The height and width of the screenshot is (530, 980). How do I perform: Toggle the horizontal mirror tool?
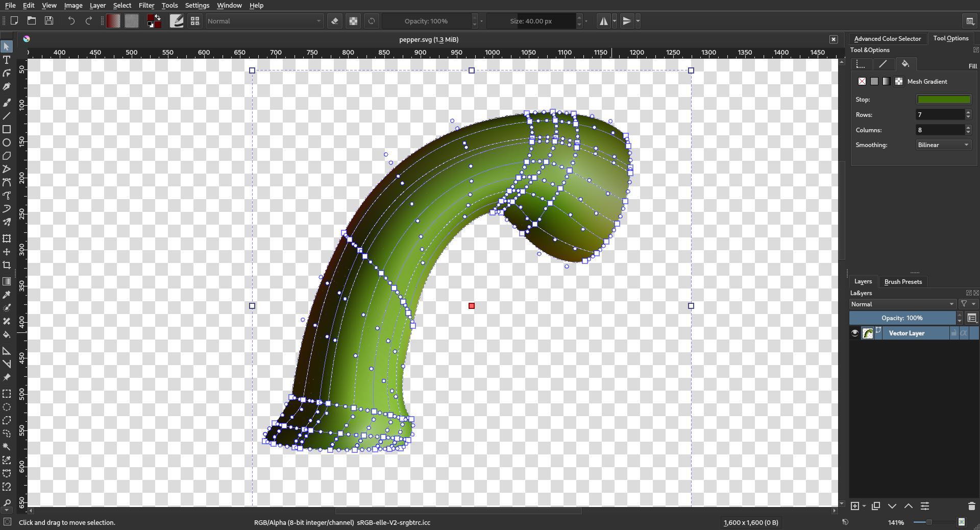(x=604, y=21)
